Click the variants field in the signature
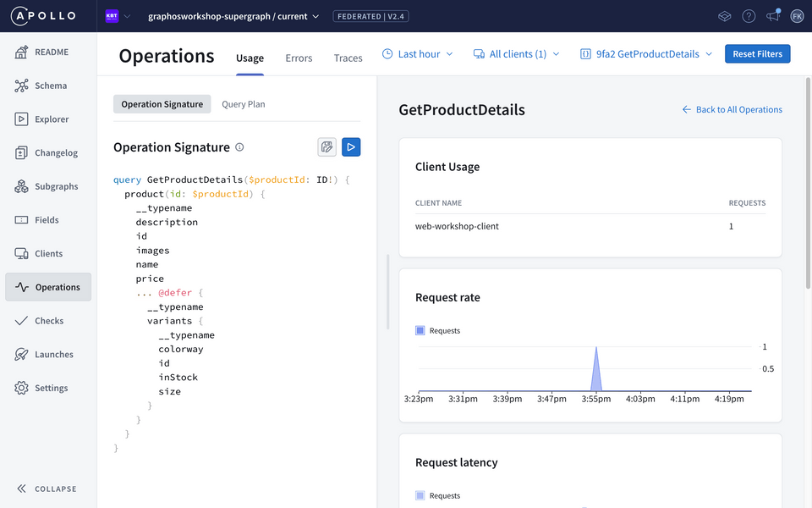The image size is (812, 508). click(x=170, y=321)
